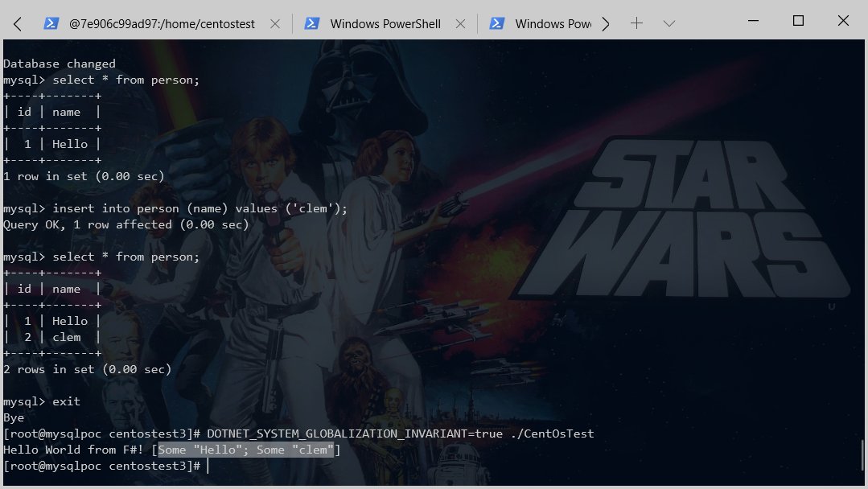
Task: Switch to the @7e906c99ad97:/home/centostest tab
Action: point(162,24)
